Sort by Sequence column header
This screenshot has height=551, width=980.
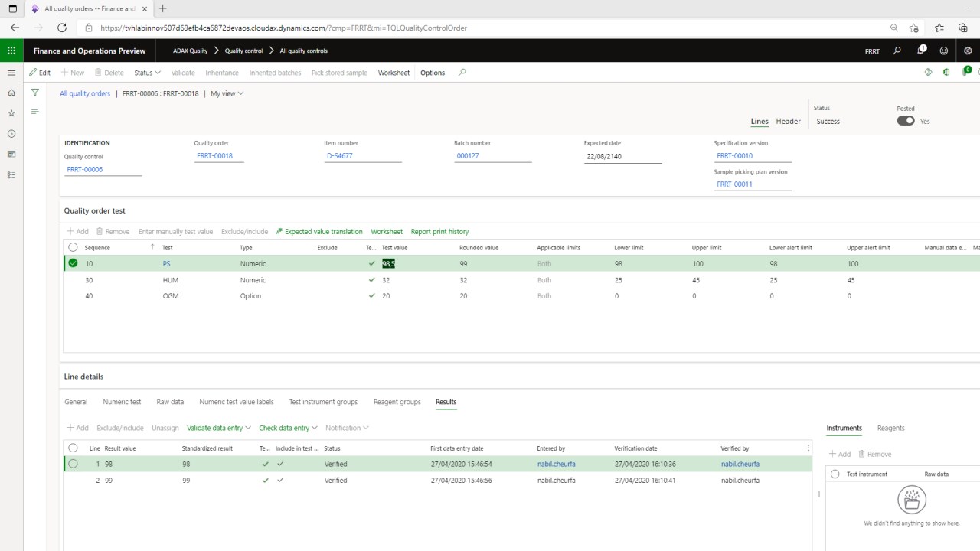(x=97, y=248)
